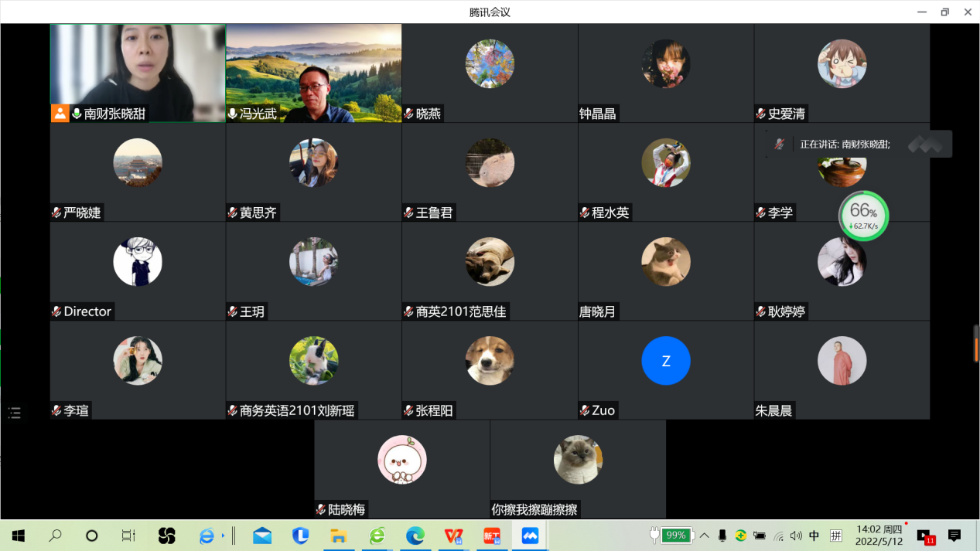
Task: Open the Windows notification center
Action: pyautogui.click(x=954, y=536)
